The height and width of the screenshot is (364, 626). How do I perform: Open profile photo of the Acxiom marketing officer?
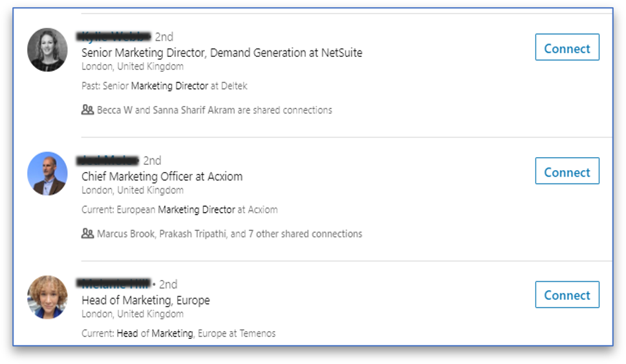47,173
